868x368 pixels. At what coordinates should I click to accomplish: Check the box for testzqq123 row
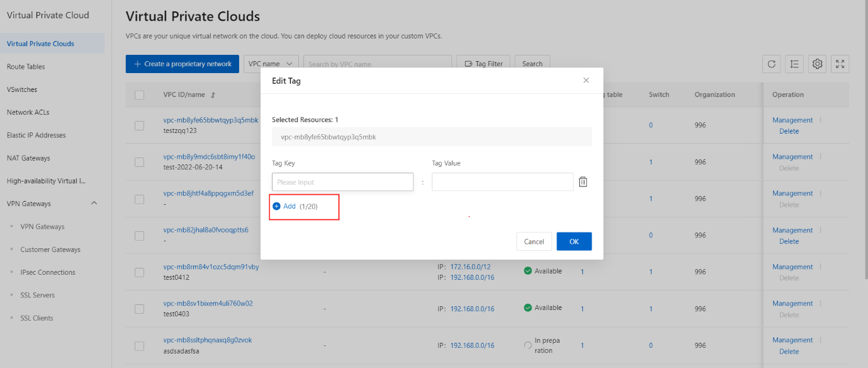pyautogui.click(x=140, y=125)
